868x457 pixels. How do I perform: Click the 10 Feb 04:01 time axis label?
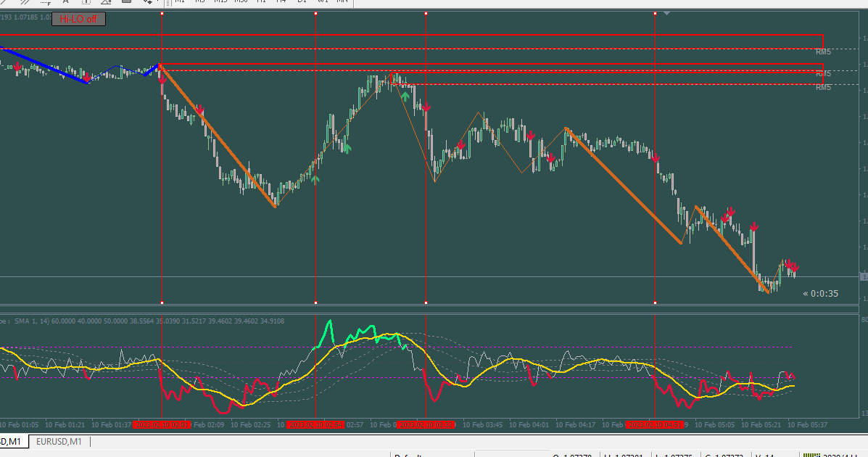[529, 425]
